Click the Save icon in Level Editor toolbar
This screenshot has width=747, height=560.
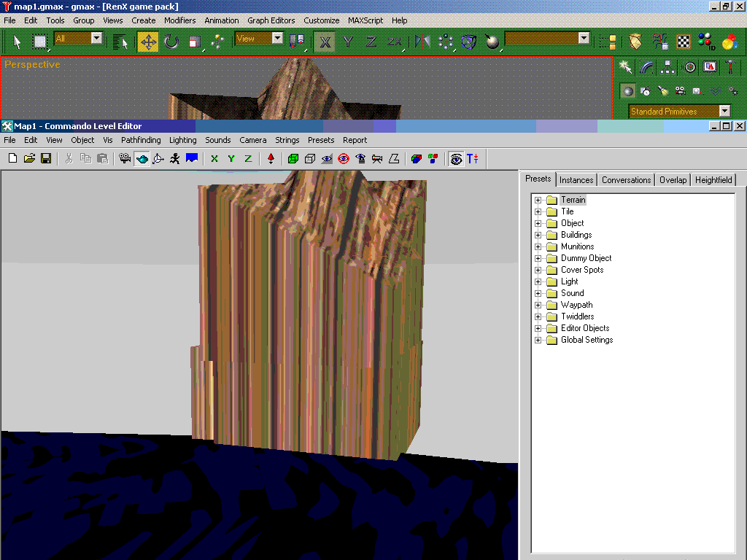click(46, 158)
